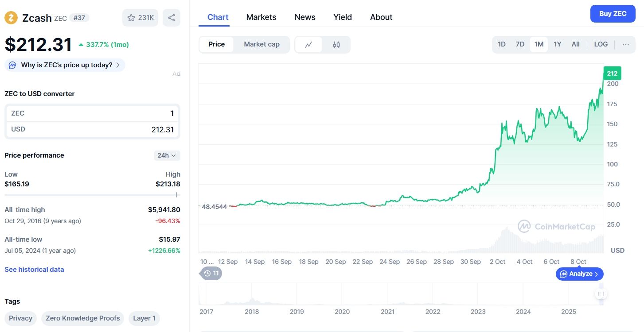This screenshot has height=332, width=644.
Task: Click the $212.31 headline price
Action: click(x=38, y=45)
